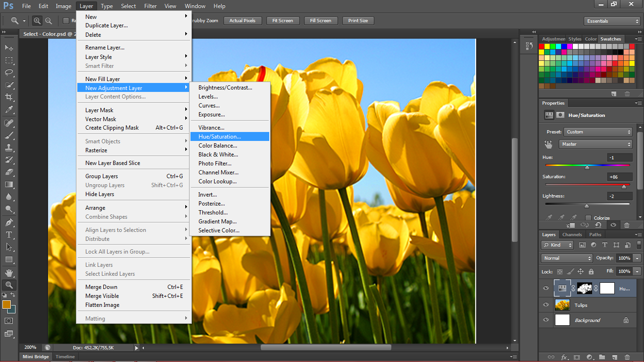Click the Fill Screen button
The image size is (644, 362).
321,21
